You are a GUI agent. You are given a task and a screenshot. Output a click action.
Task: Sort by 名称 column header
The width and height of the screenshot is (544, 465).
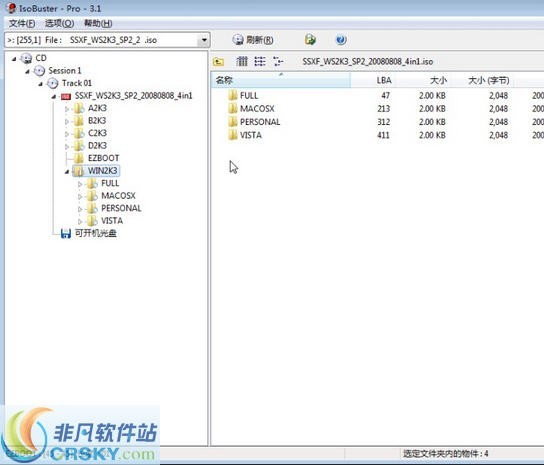click(281, 81)
